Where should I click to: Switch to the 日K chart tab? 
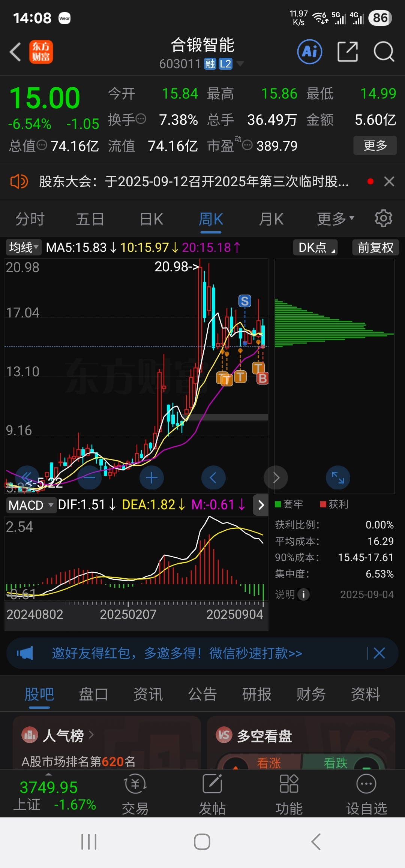pos(151,219)
